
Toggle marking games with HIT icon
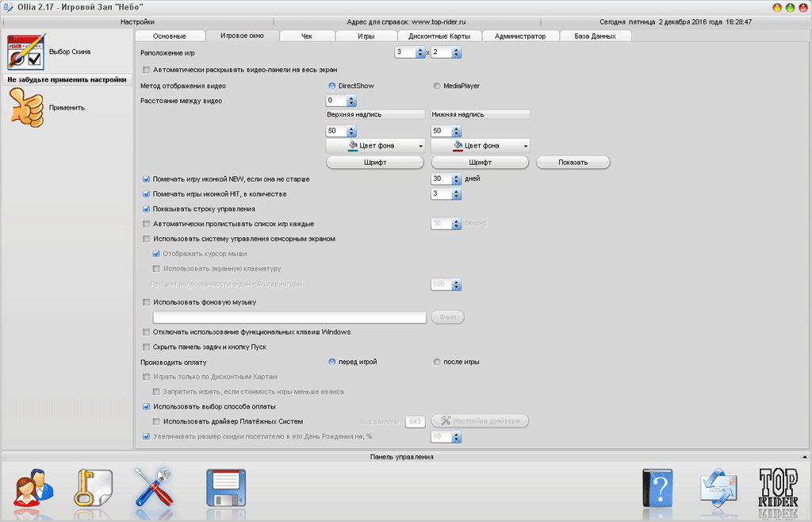click(146, 194)
